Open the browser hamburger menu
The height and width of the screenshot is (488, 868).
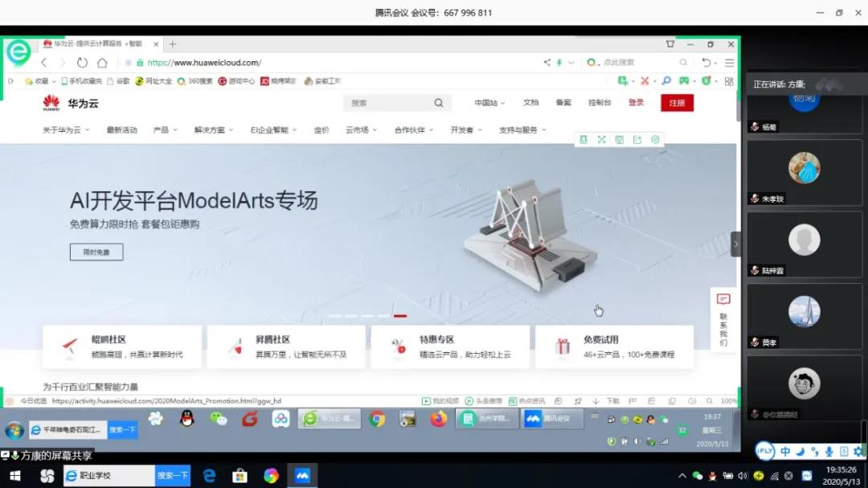(x=729, y=63)
